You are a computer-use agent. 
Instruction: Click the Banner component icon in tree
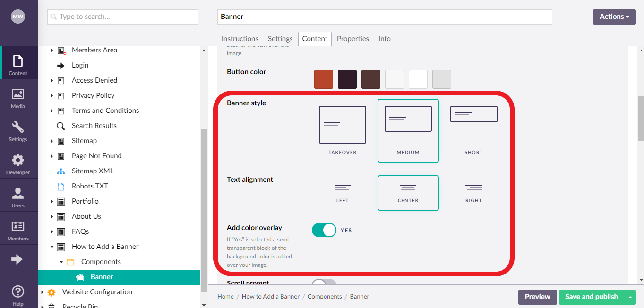[x=80, y=277]
